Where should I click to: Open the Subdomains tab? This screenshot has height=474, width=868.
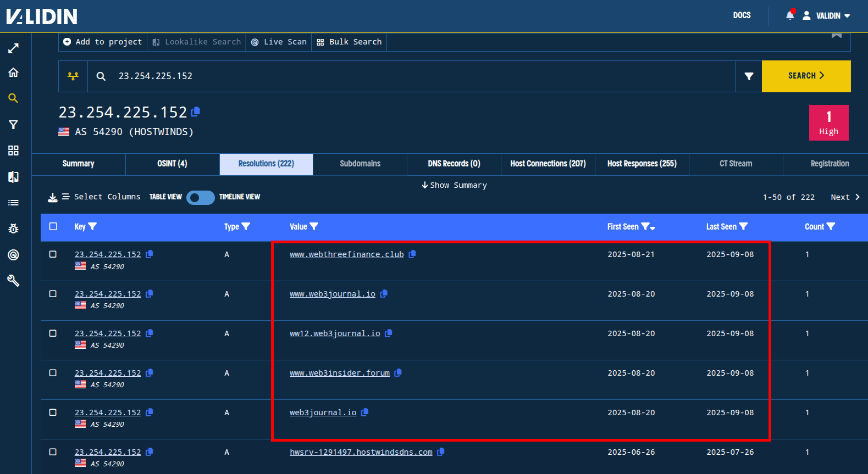click(360, 164)
